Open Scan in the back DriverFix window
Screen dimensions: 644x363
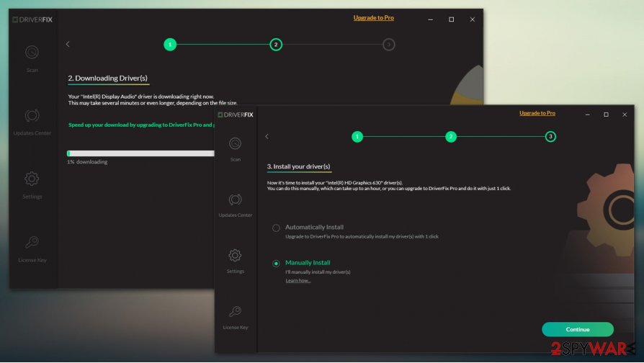tap(32, 59)
